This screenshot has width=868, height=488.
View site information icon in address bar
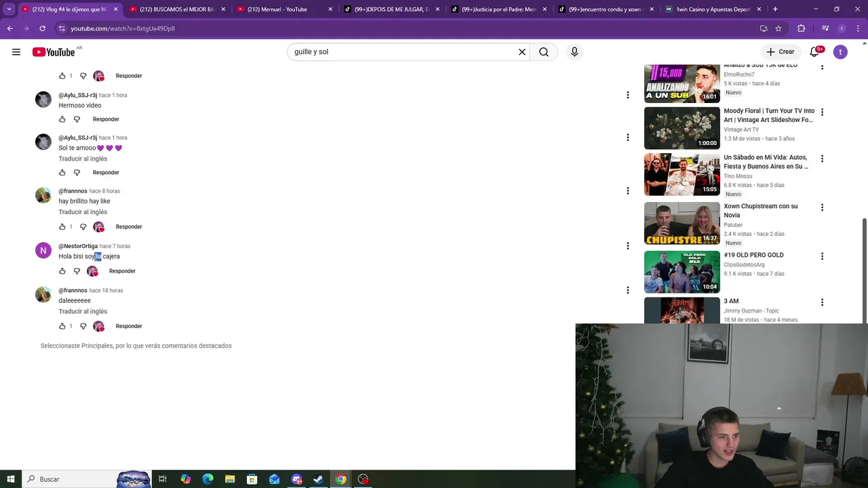click(62, 28)
